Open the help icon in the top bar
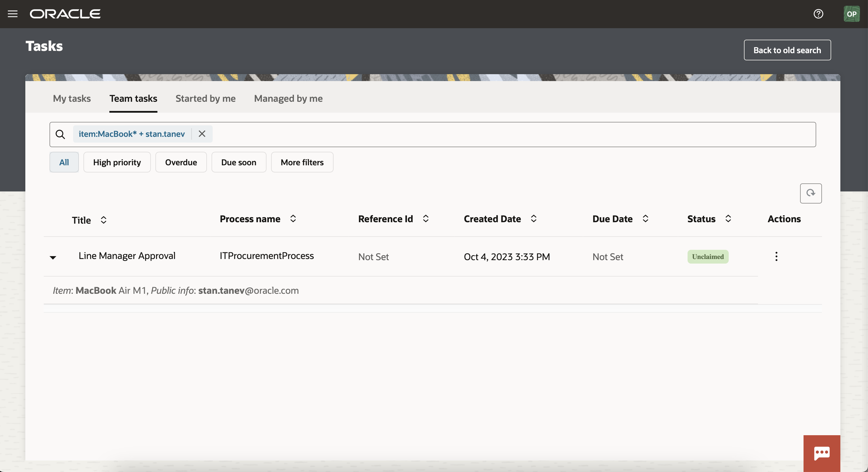Screen dimensions: 868x472 pos(818,14)
